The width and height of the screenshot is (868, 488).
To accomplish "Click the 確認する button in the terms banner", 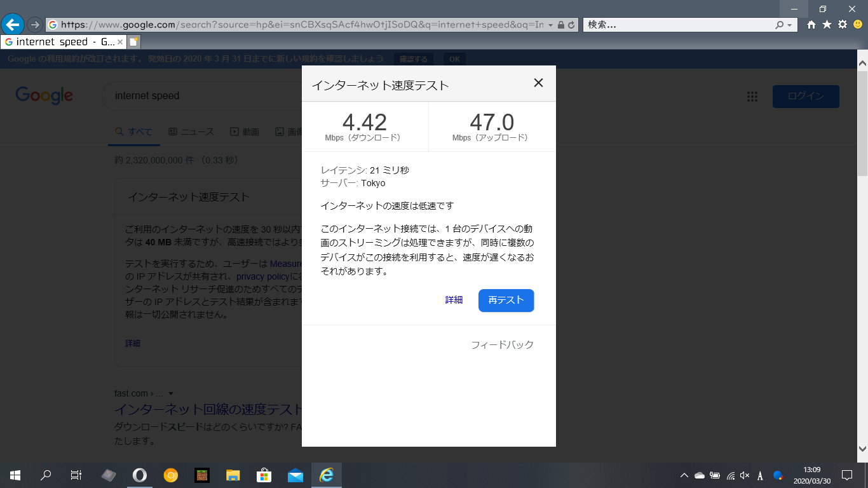I will (413, 59).
